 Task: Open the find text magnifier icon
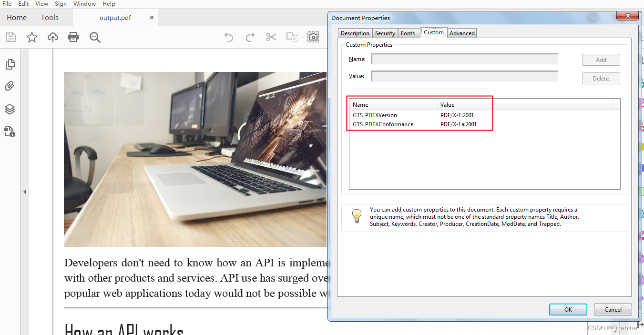point(95,37)
